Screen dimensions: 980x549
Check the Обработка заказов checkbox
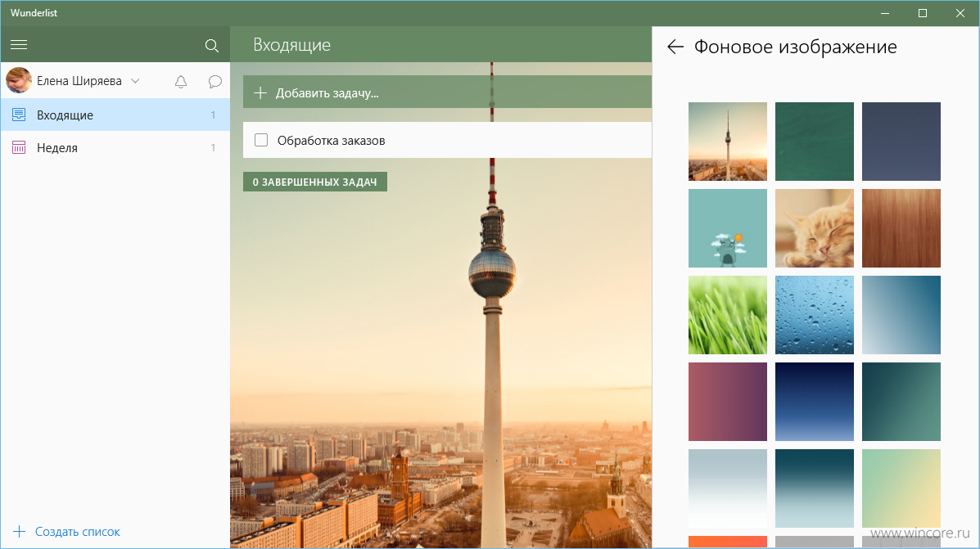point(261,140)
